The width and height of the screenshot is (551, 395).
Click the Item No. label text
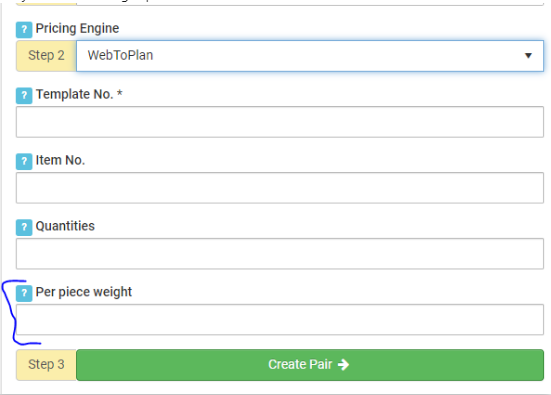tap(60, 160)
